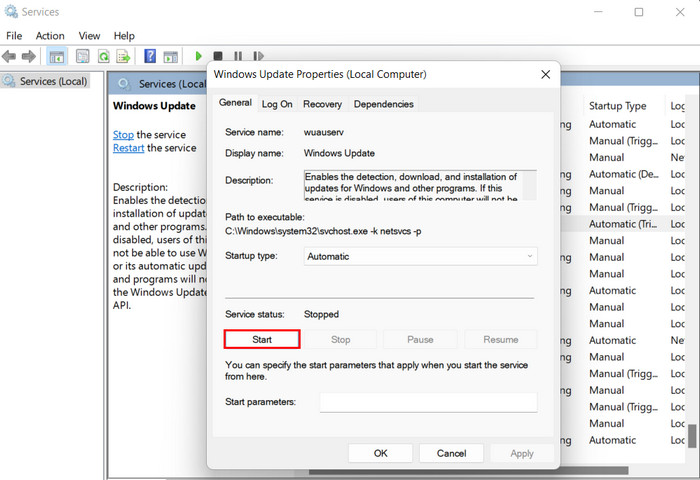Click the svchost.exe executable path text
The width and height of the screenshot is (700, 480).
pos(323,231)
